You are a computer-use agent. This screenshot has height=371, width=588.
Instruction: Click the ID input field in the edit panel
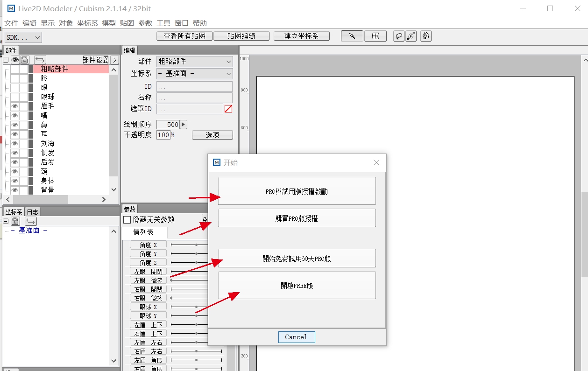tap(194, 86)
